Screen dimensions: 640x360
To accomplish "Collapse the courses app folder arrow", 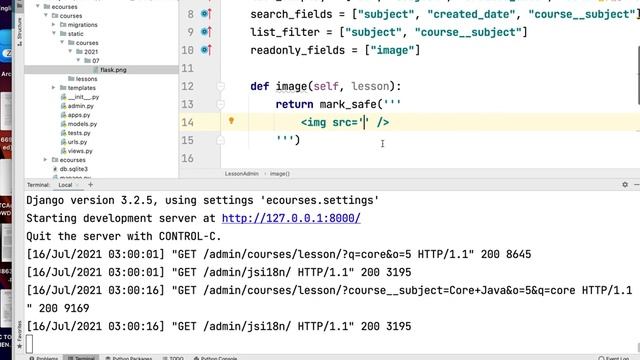I will click(46, 16).
